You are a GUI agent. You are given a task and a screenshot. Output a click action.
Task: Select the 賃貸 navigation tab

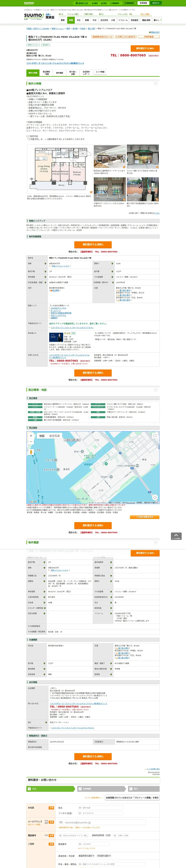[62, 20]
